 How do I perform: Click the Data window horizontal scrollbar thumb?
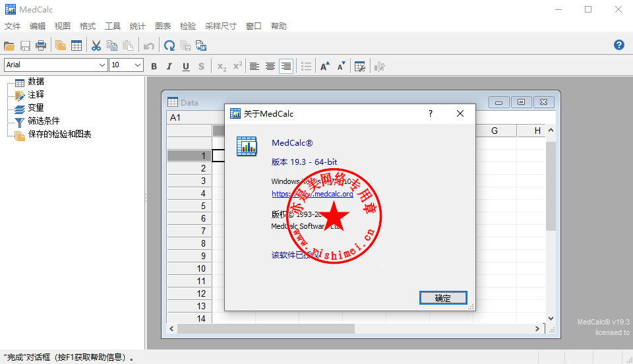point(266,329)
